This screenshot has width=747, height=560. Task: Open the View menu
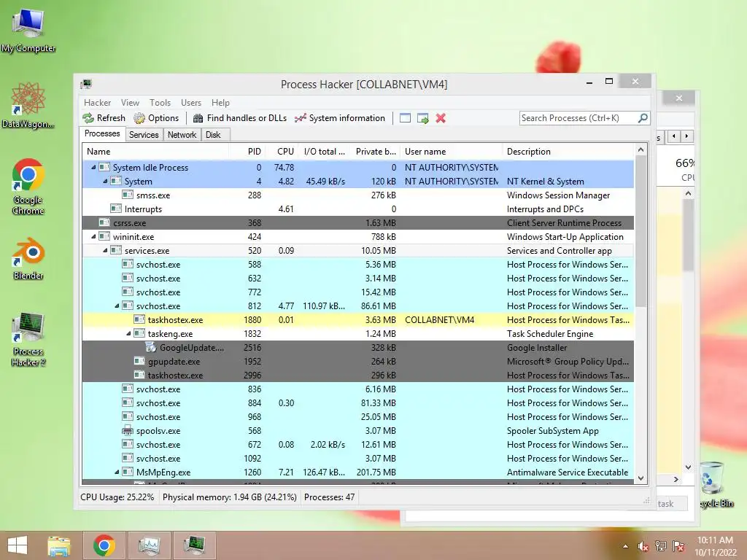(130, 103)
